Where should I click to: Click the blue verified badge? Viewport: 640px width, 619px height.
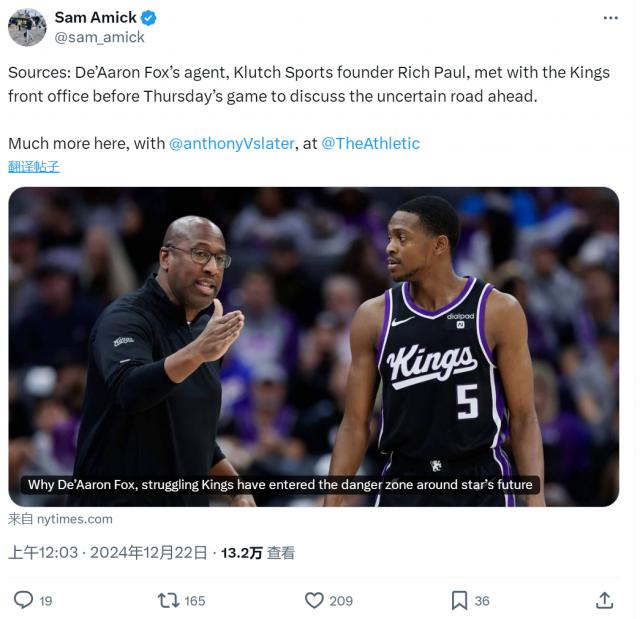pos(148,17)
